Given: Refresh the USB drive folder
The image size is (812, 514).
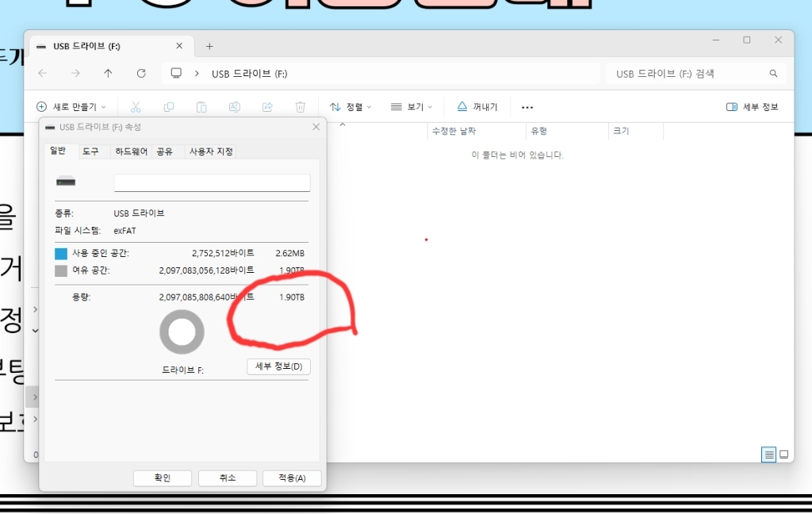Looking at the screenshot, I should 141,74.
